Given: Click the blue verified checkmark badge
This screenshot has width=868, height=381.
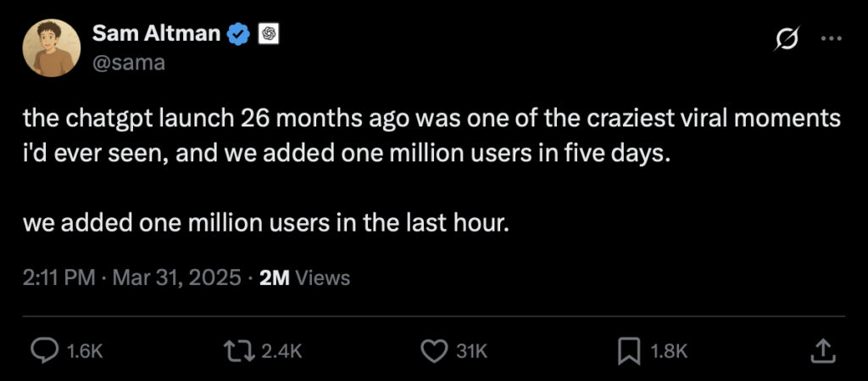Looking at the screenshot, I should tap(240, 35).
